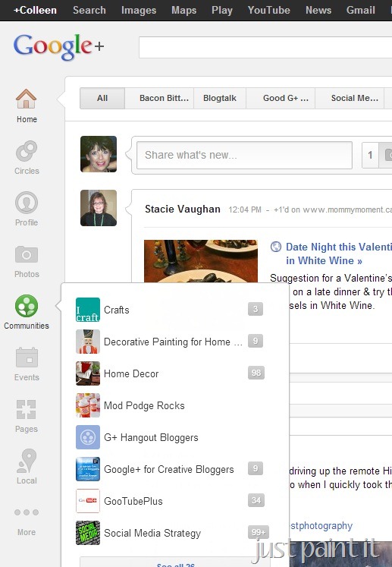Image resolution: width=392 pixels, height=567 pixels.
Task: Open the Photos sidebar icon
Action: (x=27, y=254)
